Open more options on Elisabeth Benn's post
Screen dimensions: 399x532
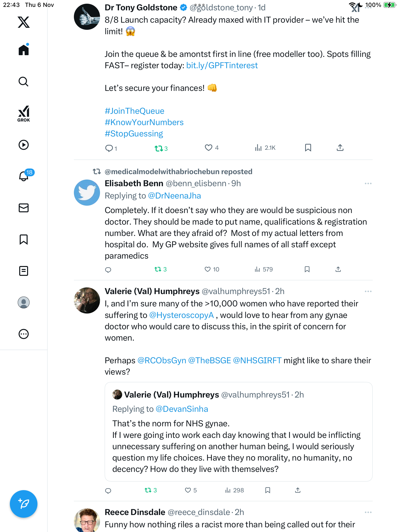coord(368,184)
